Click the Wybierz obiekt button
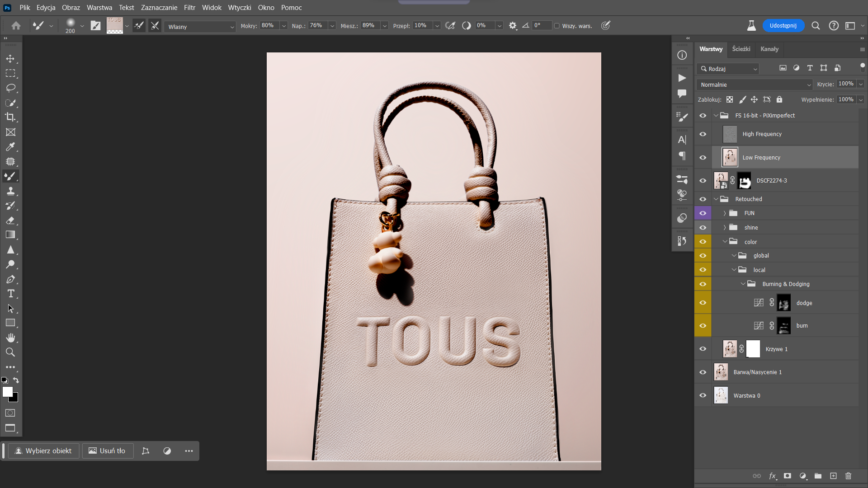The width and height of the screenshot is (868, 488). pyautogui.click(x=43, y=451)
